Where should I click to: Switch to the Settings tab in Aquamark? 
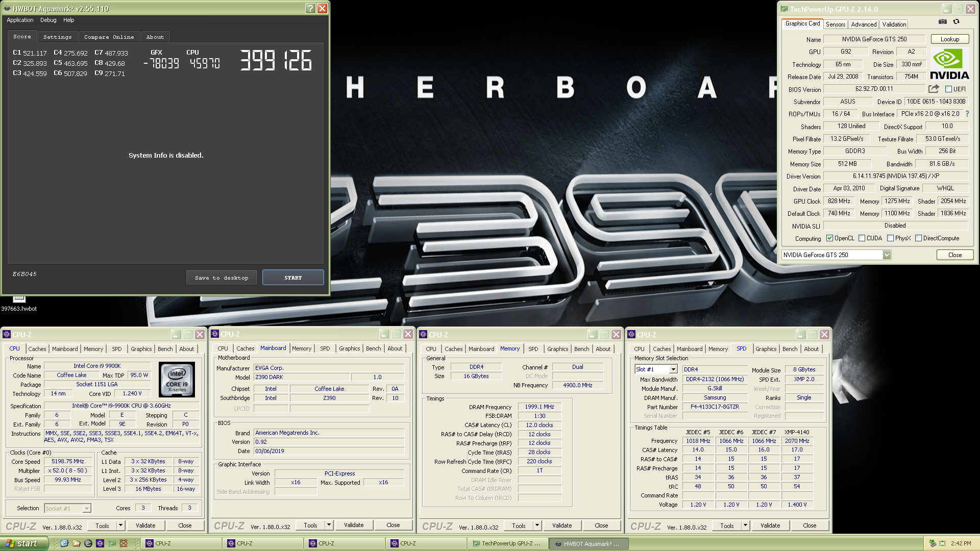tap(57, 37)
